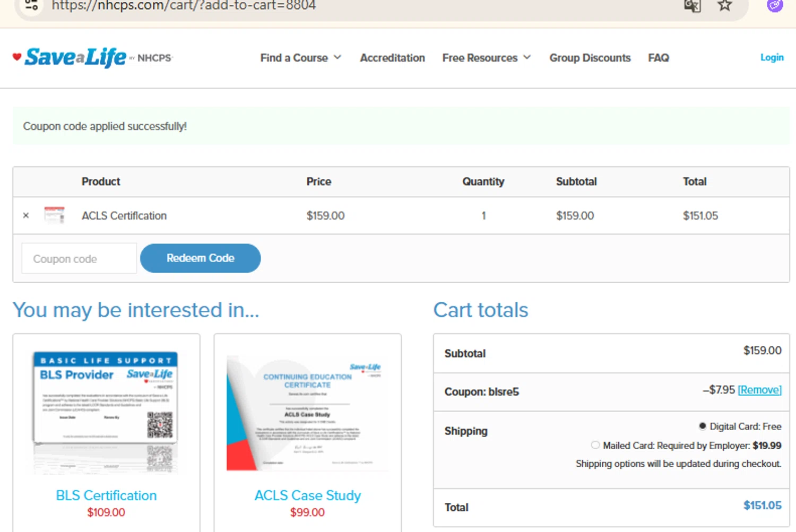Open the ACLS Certification product thumbnail

(54, 215)
